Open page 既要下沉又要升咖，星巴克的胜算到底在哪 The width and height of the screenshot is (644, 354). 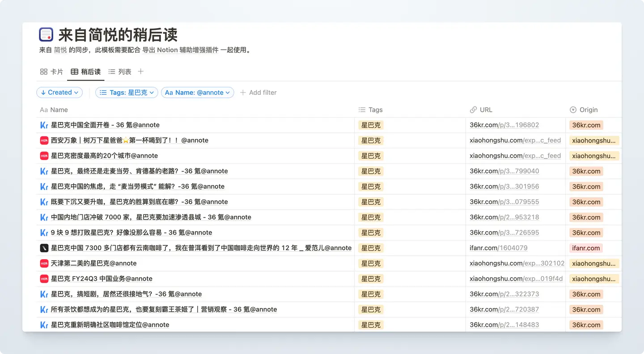coord(140,202)
